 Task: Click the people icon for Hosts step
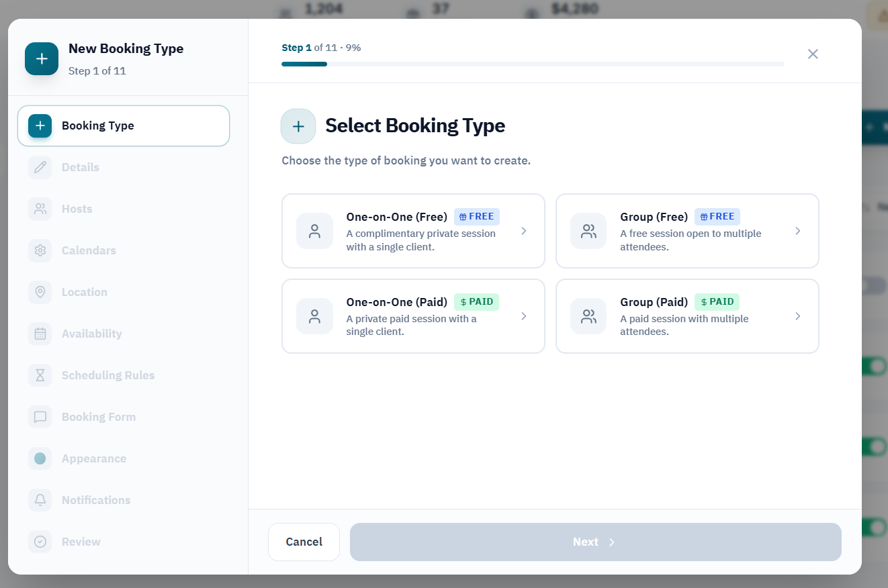pyautogui.click(x=40, y=209)
